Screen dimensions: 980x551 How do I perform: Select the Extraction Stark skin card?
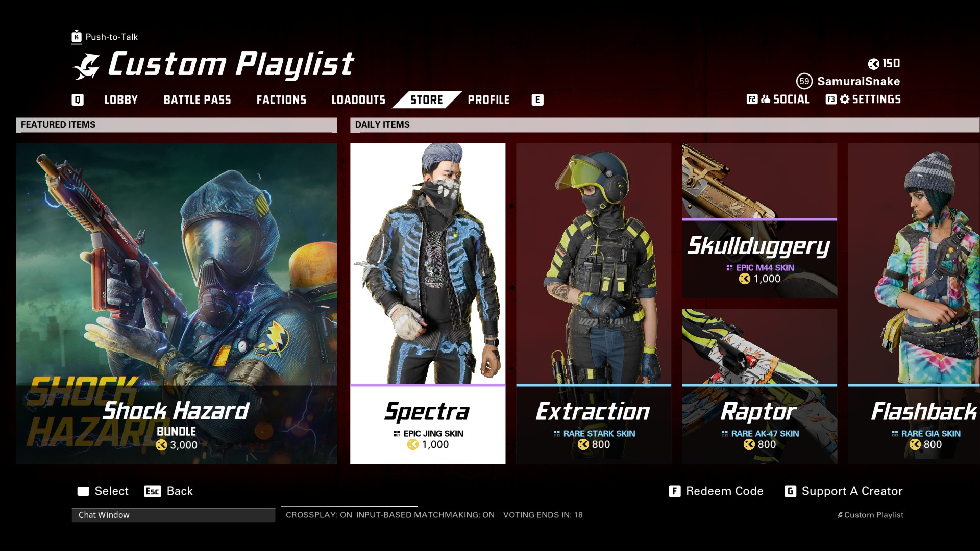pyautogui.click(x=593, y=303)
